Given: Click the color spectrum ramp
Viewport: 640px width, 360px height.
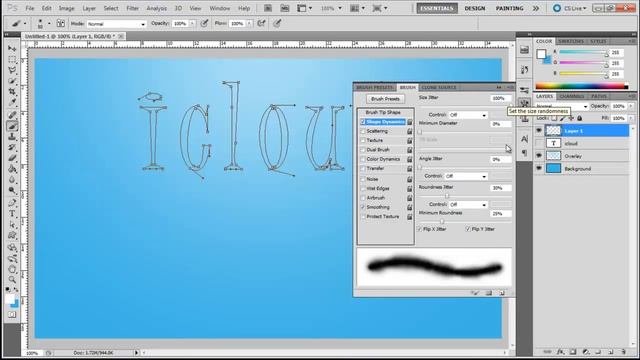Looking at the screenshot, I should [x=582, y=86].
